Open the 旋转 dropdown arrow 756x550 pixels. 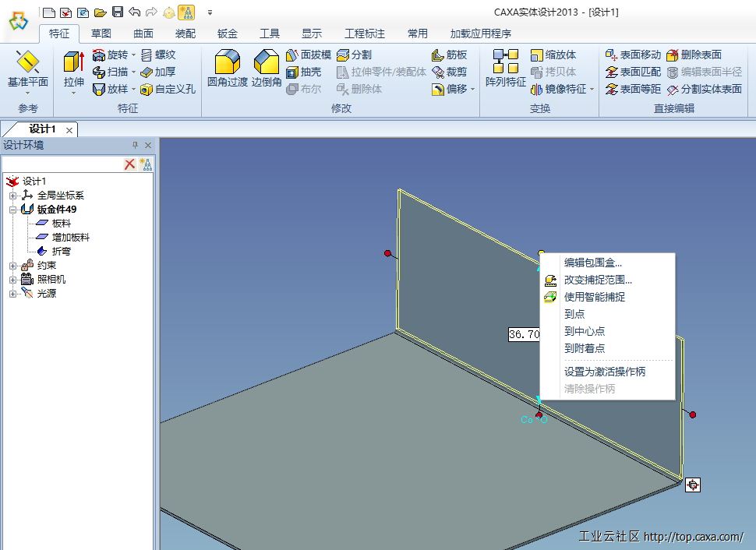click(x=133, y=55)
